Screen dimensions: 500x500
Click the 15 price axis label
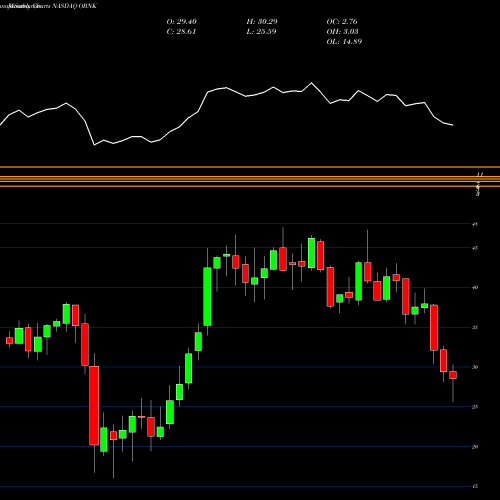(475, 487)
